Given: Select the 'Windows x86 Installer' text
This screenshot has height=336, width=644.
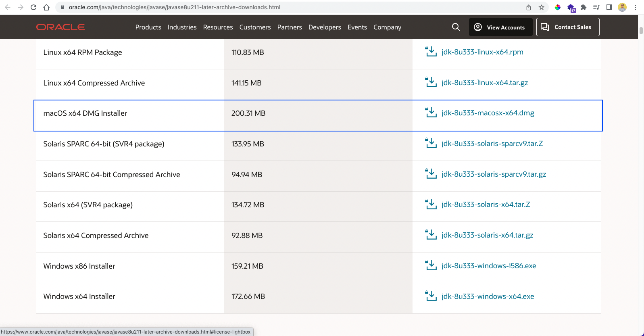Looking at the screenshot, I should [79, 266].
